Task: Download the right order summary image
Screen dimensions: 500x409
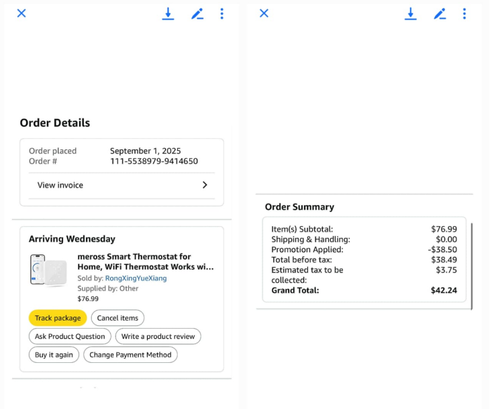Action: tap(411, 14)
